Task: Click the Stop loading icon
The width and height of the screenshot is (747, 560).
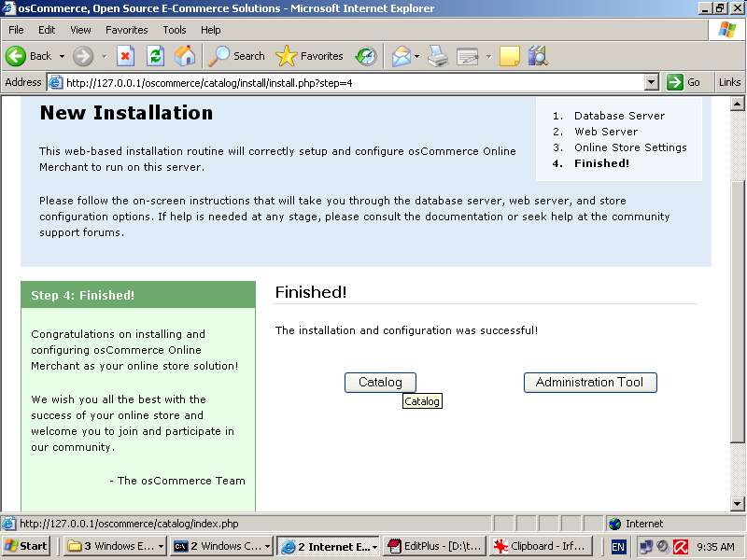Action: pos(125,56)
